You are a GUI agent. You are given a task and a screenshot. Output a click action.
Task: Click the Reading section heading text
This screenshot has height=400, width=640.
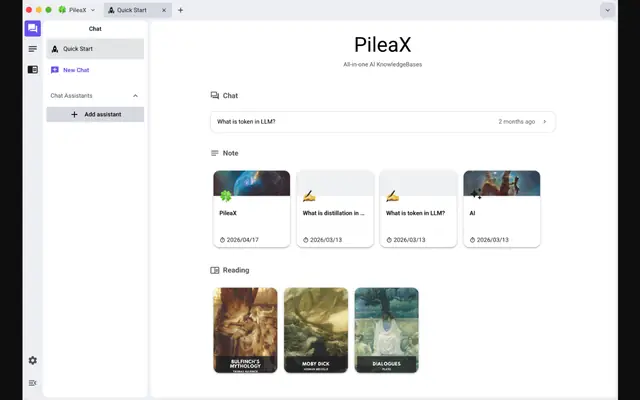236,270
